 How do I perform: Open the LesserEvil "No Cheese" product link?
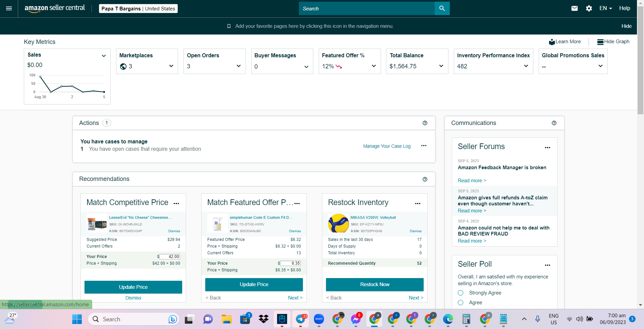(x=140, y=217)
